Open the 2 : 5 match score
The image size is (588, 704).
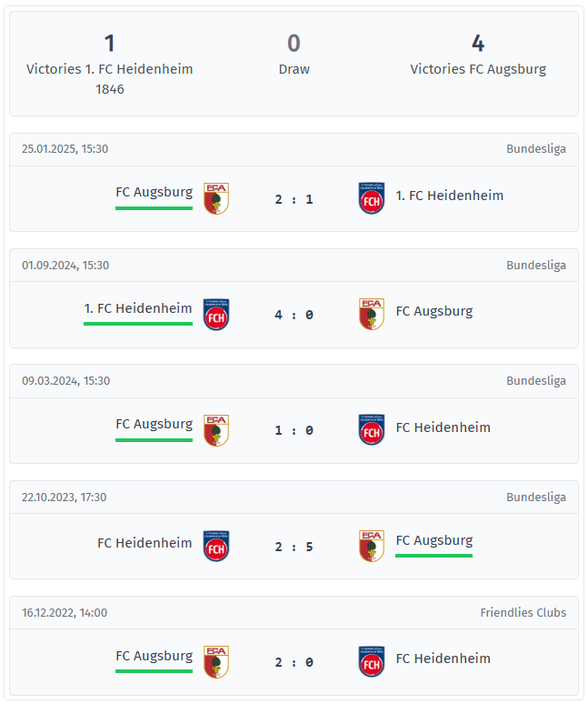click(294, 547)
